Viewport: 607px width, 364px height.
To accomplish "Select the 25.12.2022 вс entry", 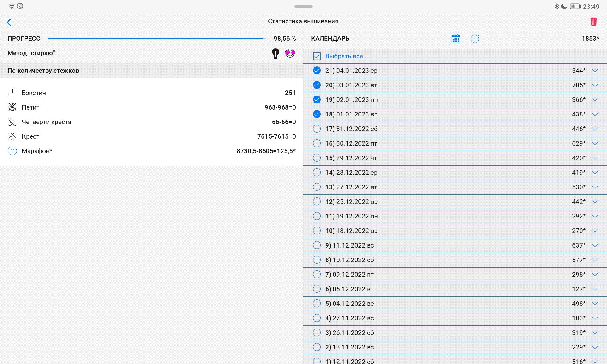I will coord(317,202).
